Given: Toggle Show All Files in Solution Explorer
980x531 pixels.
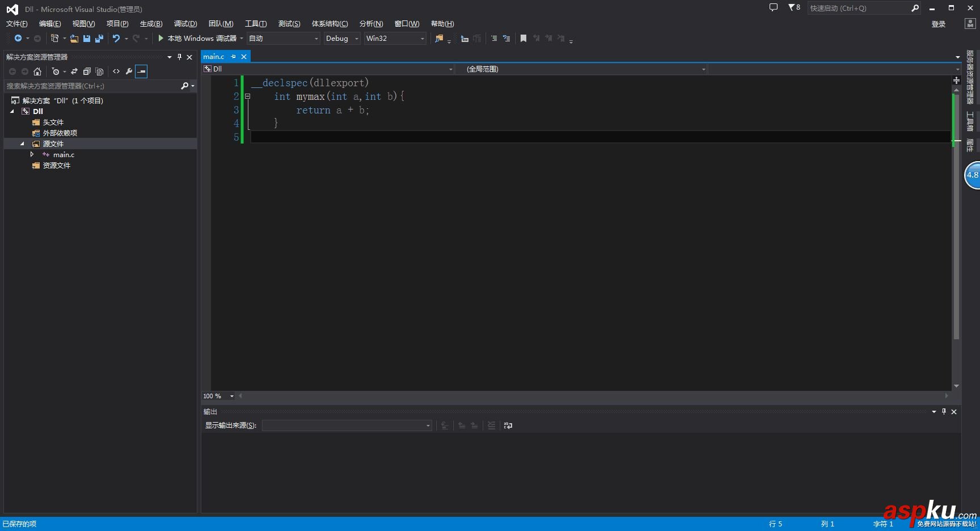Looking at the screenshot, I should [x=99, y=71].
